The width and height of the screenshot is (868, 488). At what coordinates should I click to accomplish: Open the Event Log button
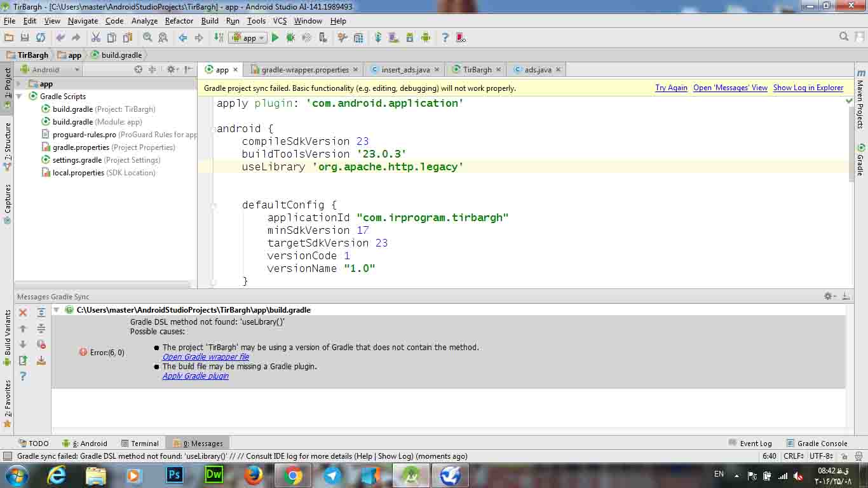point(750,444)
